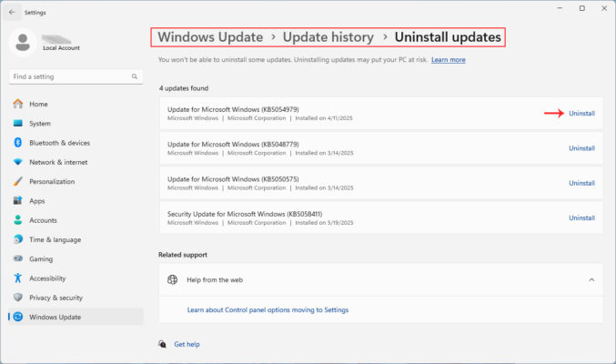Click the Personalization paintbrush icon
This screenshot has height=364, width=616.
[x=17, y=181]
